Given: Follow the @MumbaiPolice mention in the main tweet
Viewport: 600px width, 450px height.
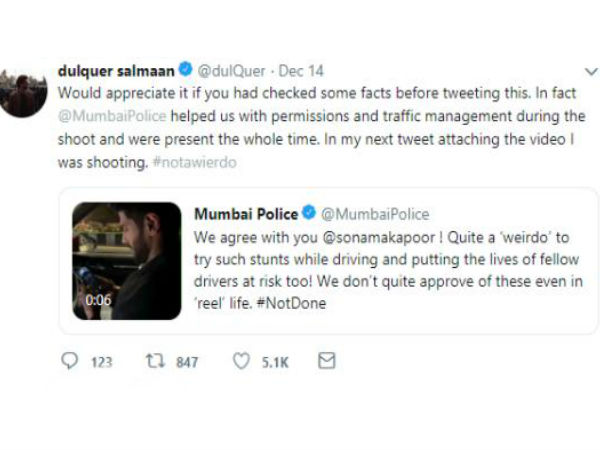Looking at the screenshot, I should 100,108.
